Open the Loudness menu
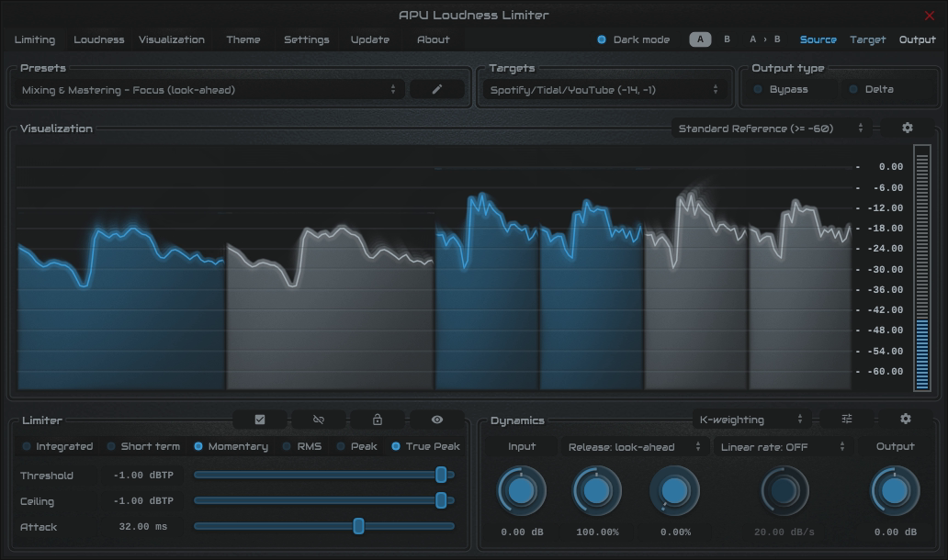The height and width of the screenshot is (560, 948). (98, 39)
